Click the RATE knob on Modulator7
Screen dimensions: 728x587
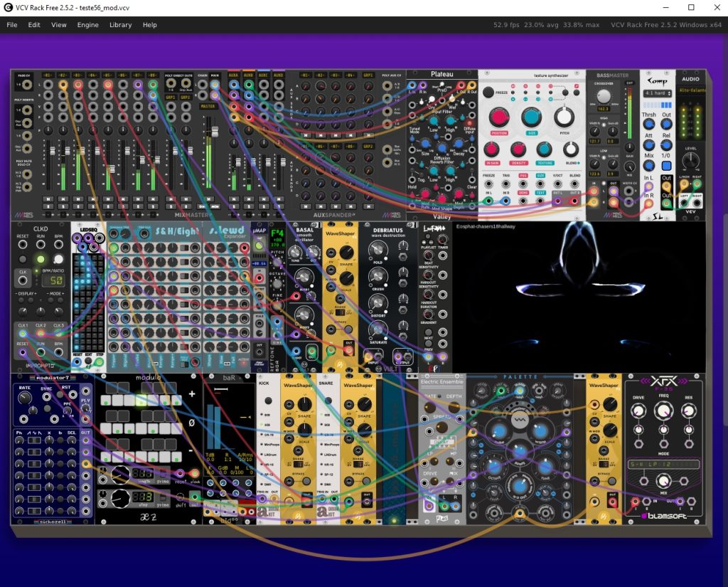pos(25,398)
